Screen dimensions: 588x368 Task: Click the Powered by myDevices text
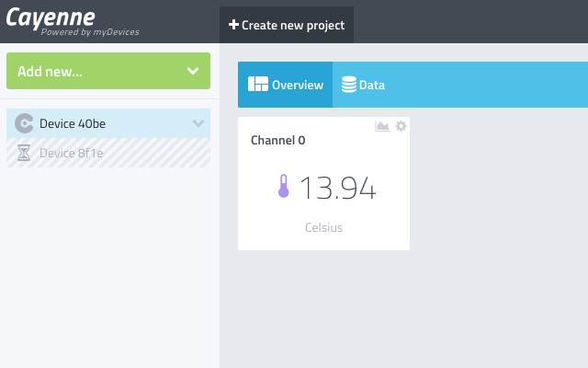(90, 32)
